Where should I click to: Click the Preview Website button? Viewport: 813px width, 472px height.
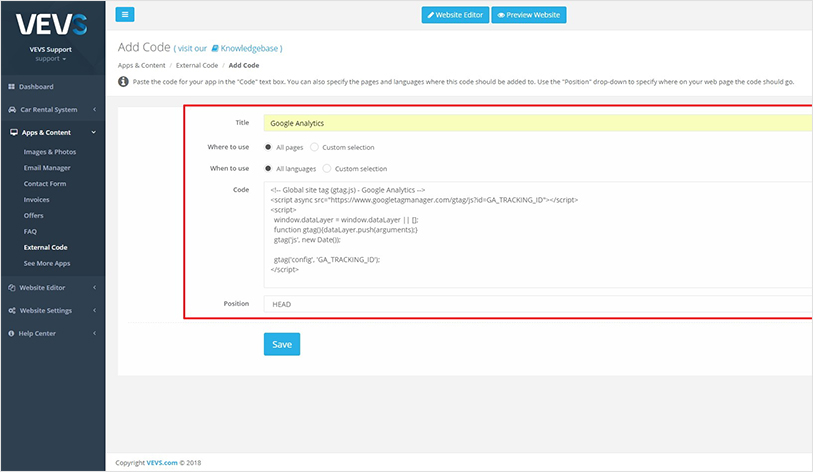[529, 15]
